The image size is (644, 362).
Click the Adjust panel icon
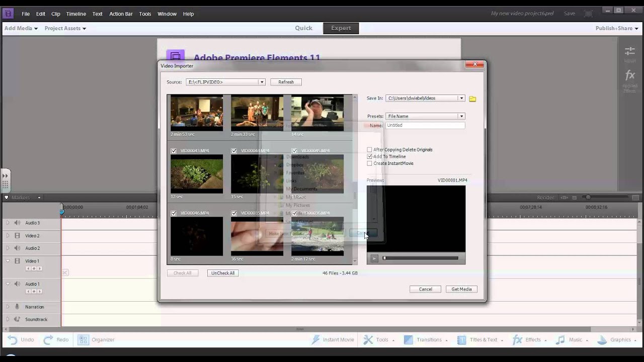[x=629, y=52]
